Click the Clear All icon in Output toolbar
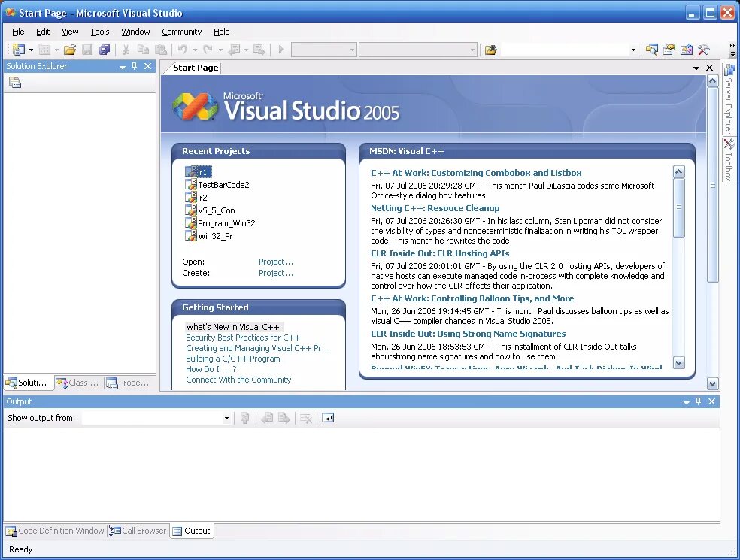Screen dimensions: 740x560 (x=306, y=418)
